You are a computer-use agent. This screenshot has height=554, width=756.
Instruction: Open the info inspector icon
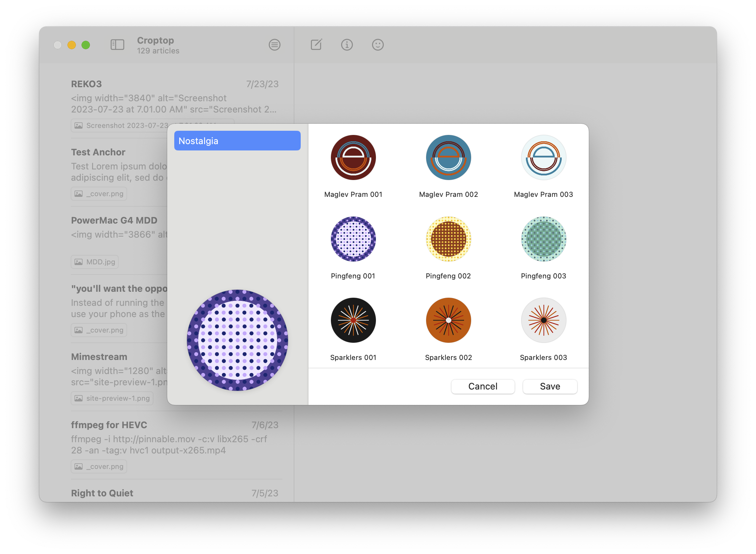(x=347, y=45)
